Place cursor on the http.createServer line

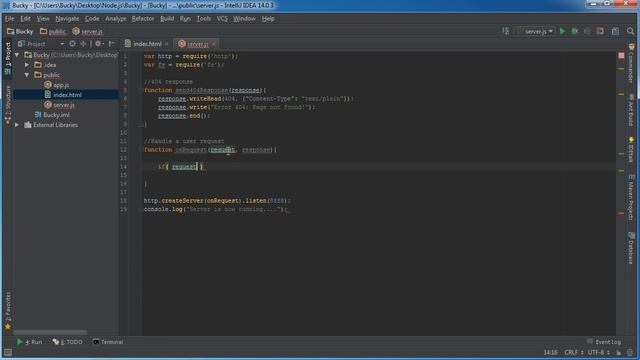click(217, 201)
